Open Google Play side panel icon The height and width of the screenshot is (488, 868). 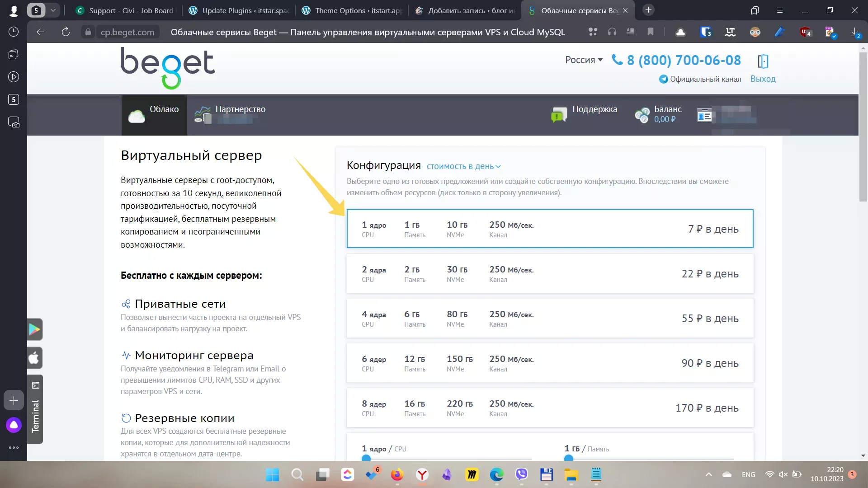click(x=35, y=329)
